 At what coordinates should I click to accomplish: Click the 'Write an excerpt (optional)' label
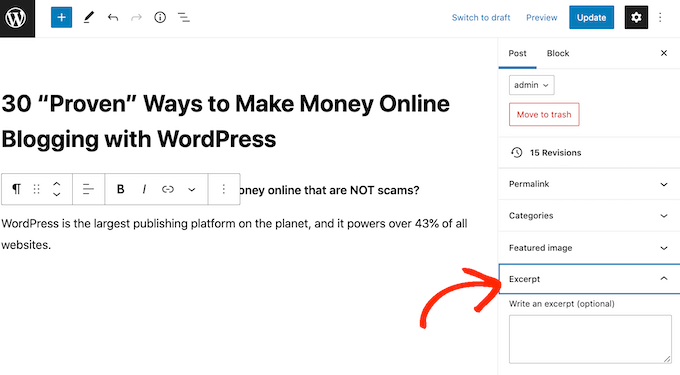[x=562, y=304]
